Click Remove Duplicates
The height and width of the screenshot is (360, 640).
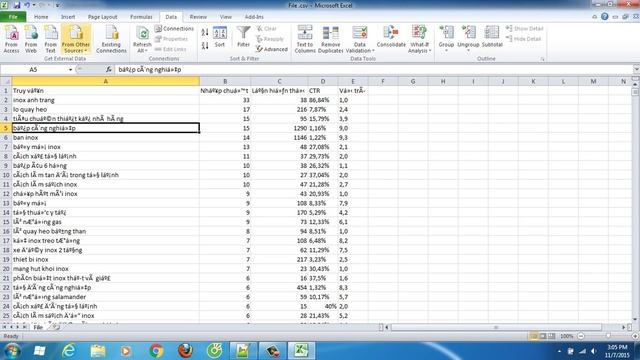(330, 39)
